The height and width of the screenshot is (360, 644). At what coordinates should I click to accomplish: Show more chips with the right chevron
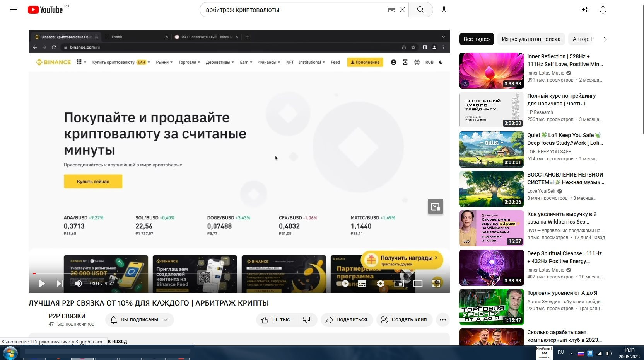pos(605,39)
